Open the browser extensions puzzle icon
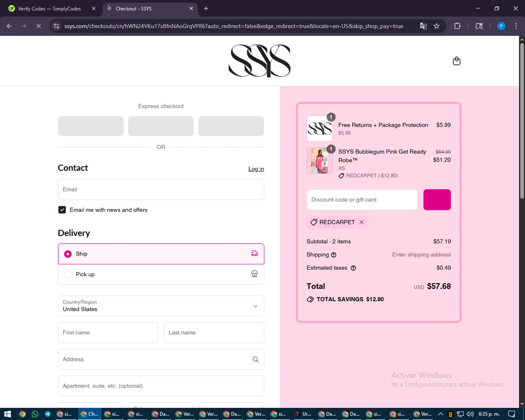The image size is (525, 420). click(x=457, y=26)
